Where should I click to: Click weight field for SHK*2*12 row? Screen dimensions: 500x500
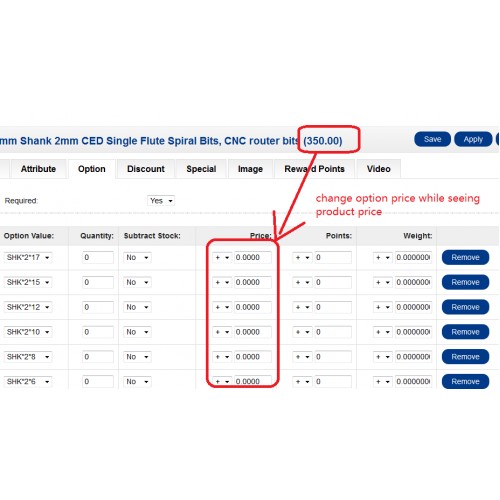(413, 307)
